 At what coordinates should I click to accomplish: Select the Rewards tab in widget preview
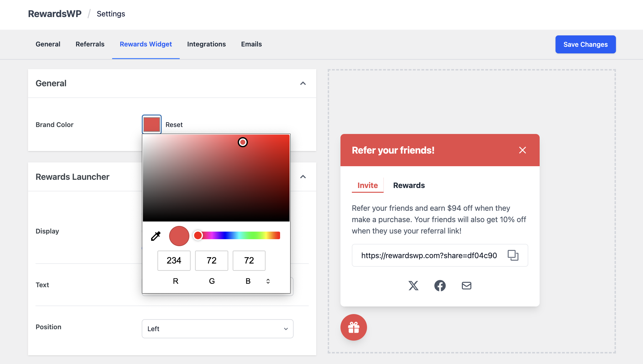(409, 185)
